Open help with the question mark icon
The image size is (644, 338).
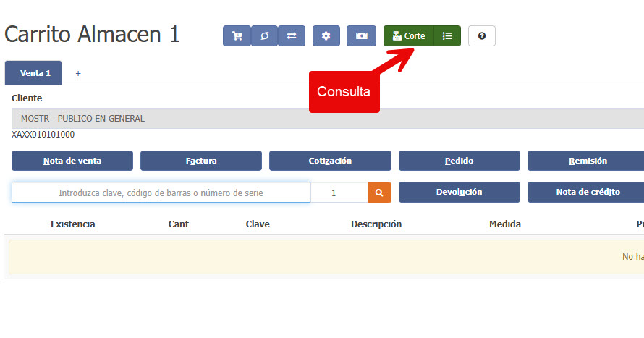pyautogui.click(x=482, y=36)
